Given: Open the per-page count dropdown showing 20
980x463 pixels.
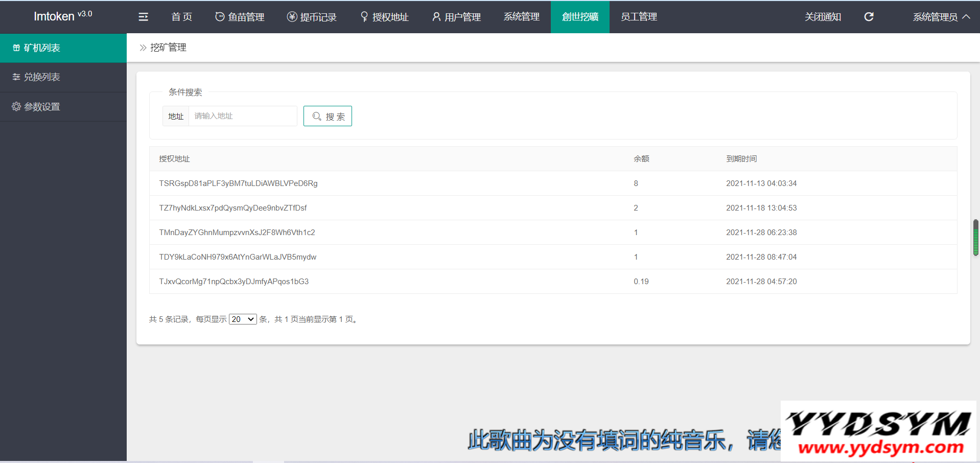Looking at the screenshot, I should 243,319.
